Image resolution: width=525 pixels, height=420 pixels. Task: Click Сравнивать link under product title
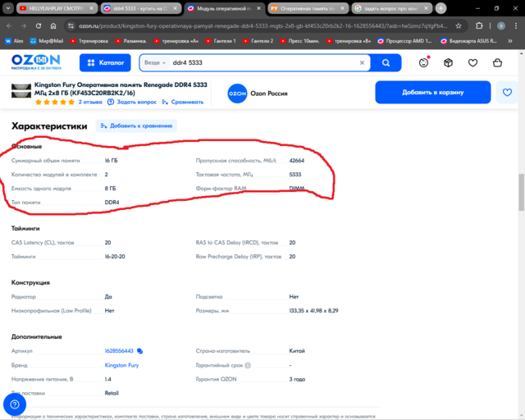[x=183, y=102]
